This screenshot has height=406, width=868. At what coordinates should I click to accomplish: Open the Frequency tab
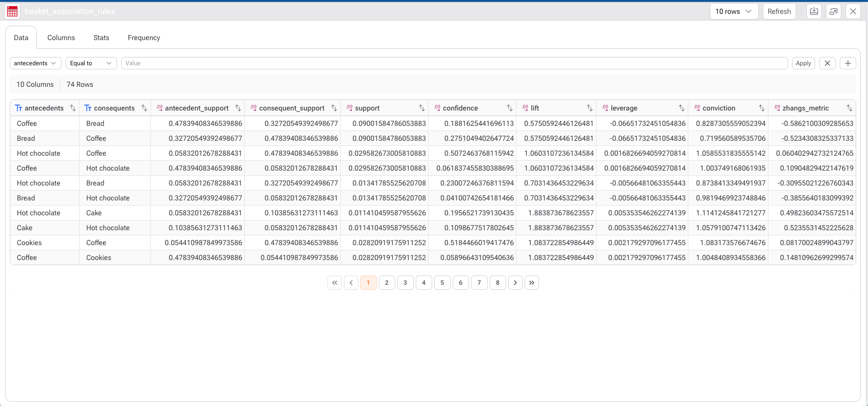coord(144,38)
